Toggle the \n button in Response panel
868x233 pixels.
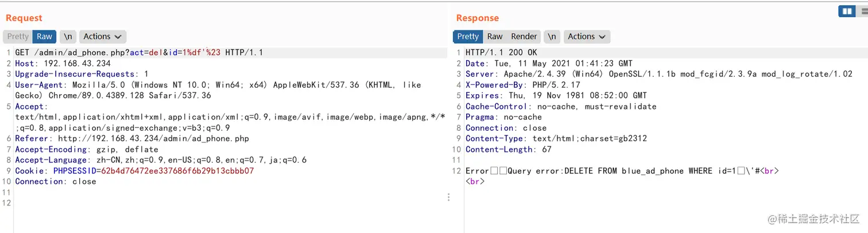pos(552,36)
